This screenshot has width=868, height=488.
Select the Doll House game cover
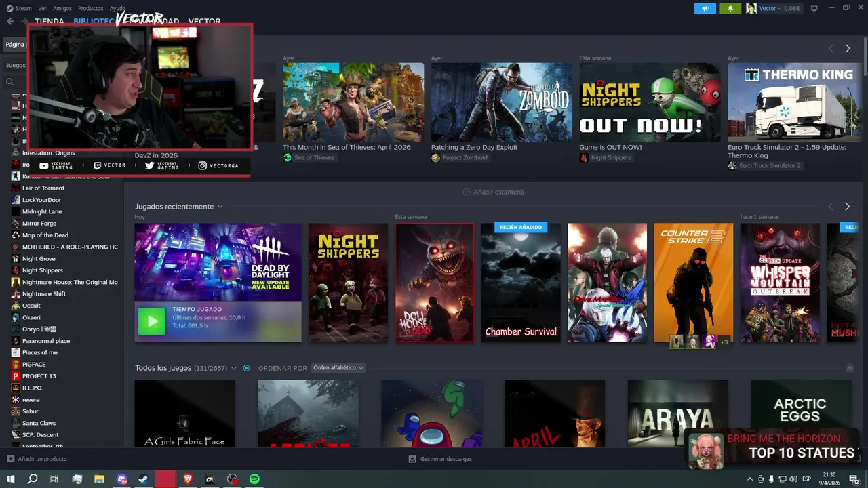click(x=435, y=283)
